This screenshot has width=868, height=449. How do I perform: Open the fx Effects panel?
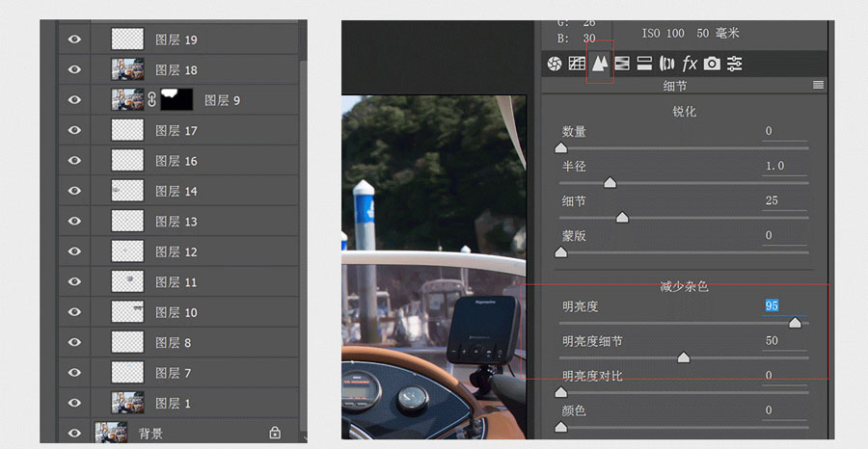pyautogui.click(x=689, y=64)
